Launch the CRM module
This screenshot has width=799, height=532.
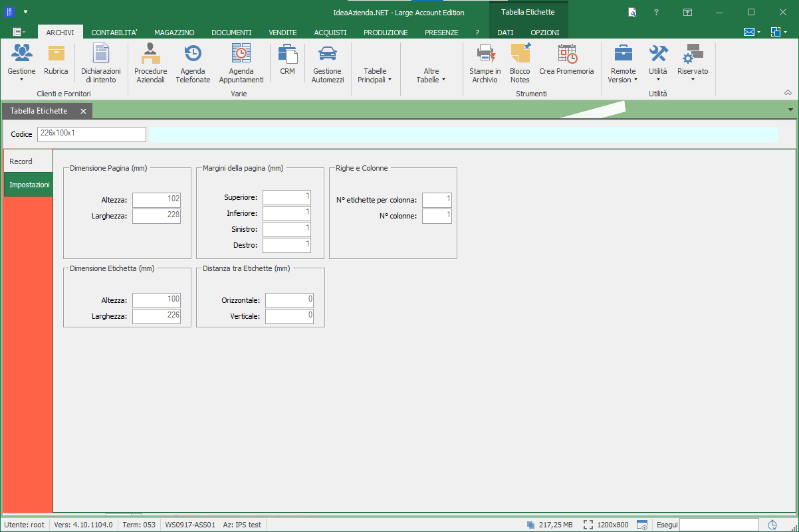(x=287, y=60)
